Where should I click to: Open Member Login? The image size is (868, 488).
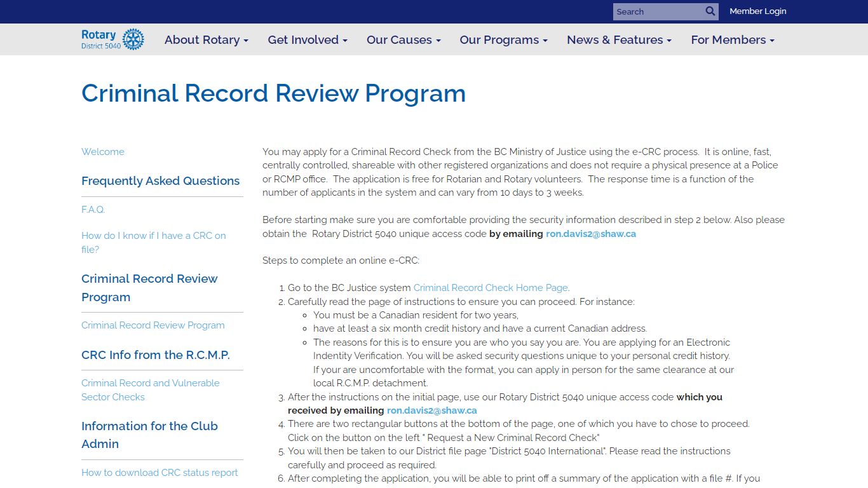[x=757, y=11]
